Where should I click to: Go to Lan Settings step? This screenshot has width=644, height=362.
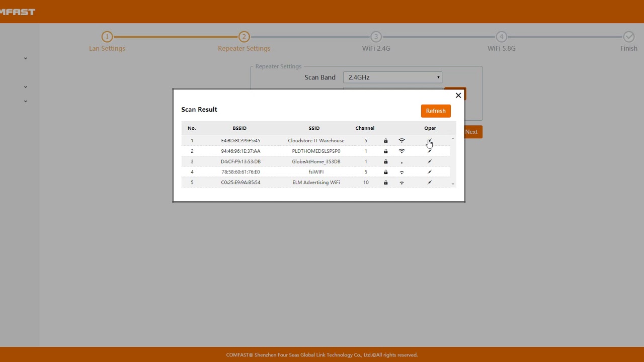point(107,48)
